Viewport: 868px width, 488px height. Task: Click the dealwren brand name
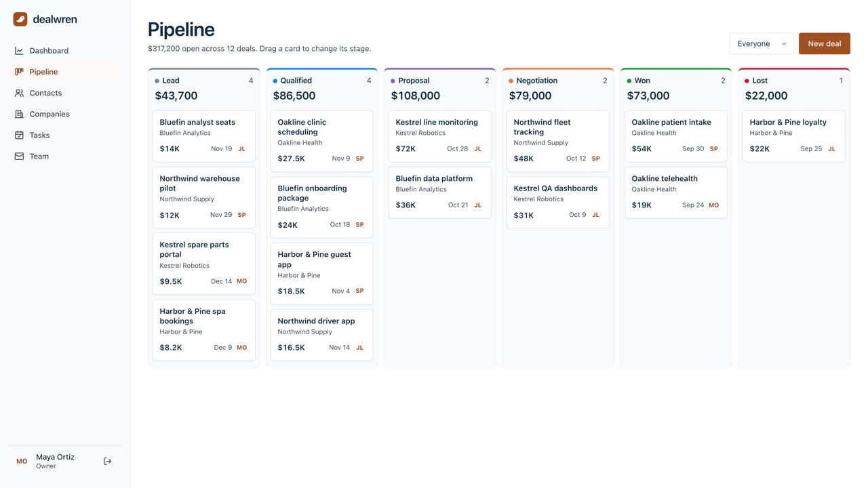[x=55, y=20]
